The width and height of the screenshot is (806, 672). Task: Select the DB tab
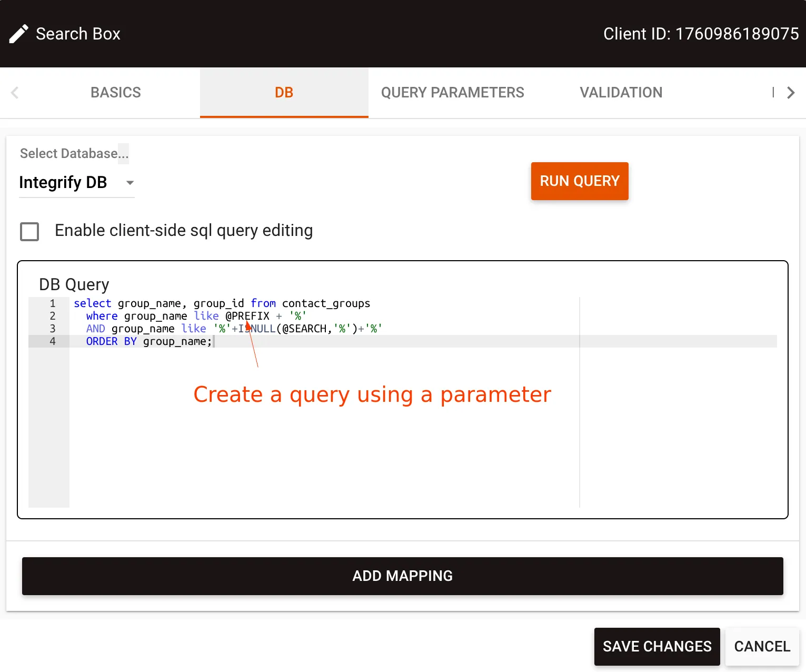[x=284, y=93]
